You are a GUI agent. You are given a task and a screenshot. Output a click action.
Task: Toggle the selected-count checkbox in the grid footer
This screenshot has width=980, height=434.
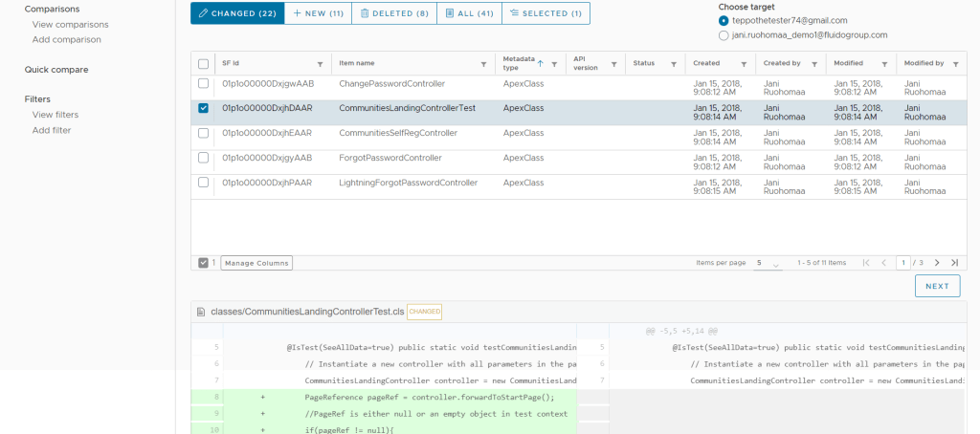click(203, 263)
